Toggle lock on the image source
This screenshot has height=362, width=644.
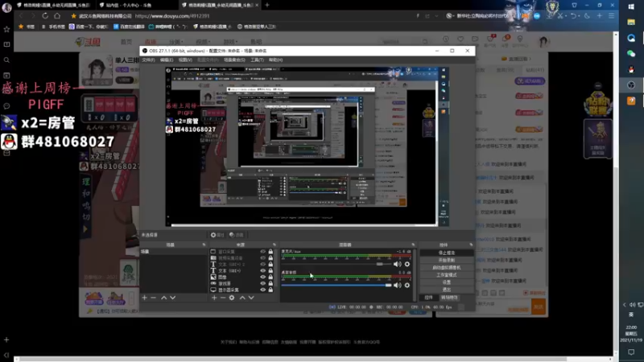tap(270, 277)
